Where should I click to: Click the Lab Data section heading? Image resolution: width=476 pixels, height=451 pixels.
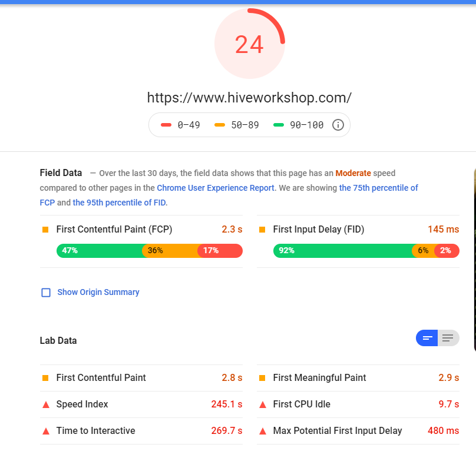click(x=58, y=340)
